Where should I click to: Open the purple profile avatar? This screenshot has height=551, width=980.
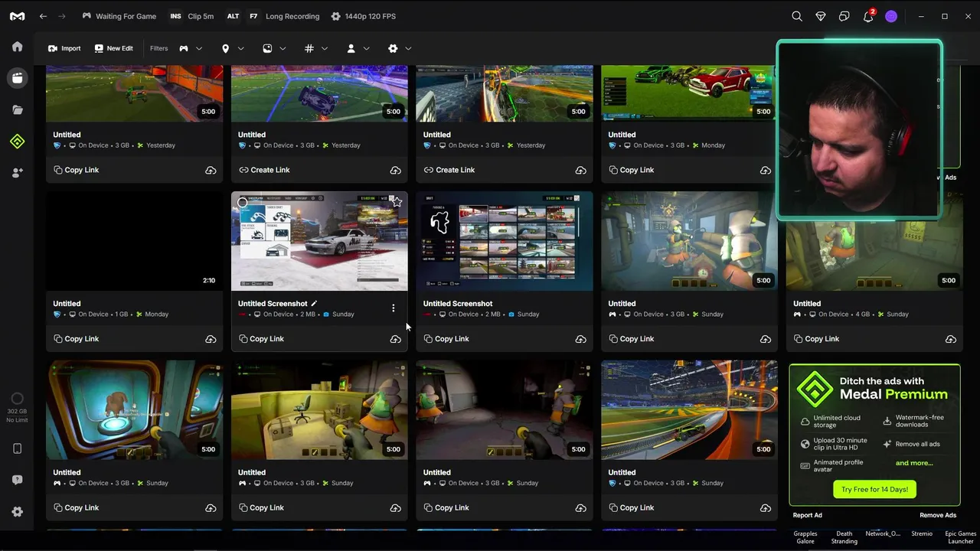tap(891, 16)
